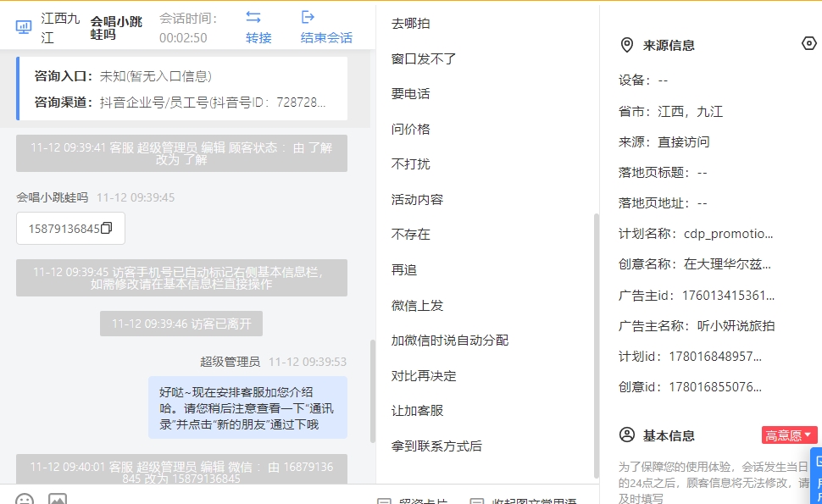
Task: Click the system notice 访客已离开
Action: click(181, 324)
